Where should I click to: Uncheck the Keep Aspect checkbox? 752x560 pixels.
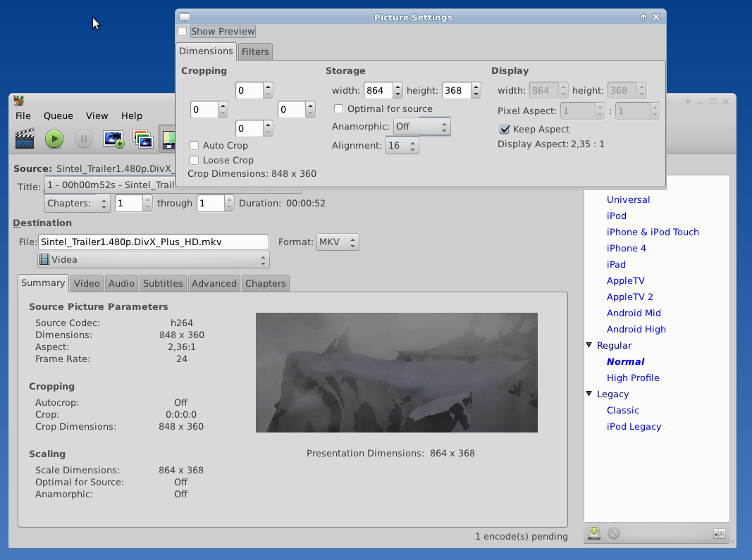(505, 129)
